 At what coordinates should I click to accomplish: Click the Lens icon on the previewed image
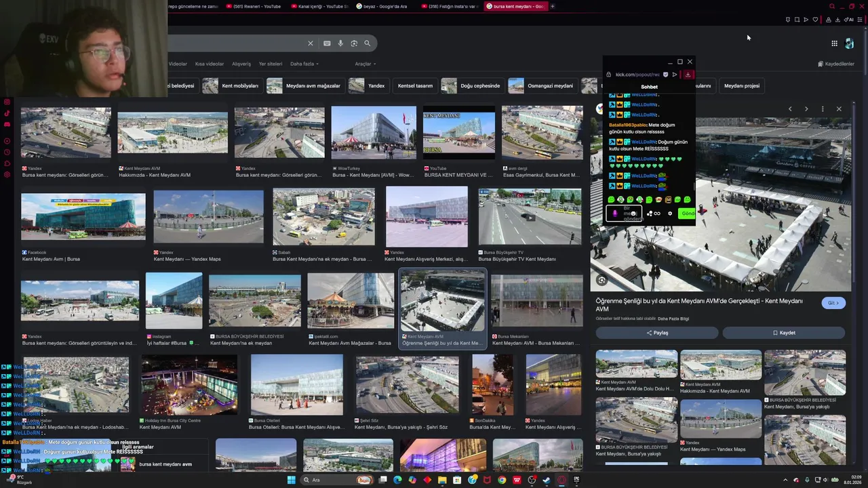[601, 280]
